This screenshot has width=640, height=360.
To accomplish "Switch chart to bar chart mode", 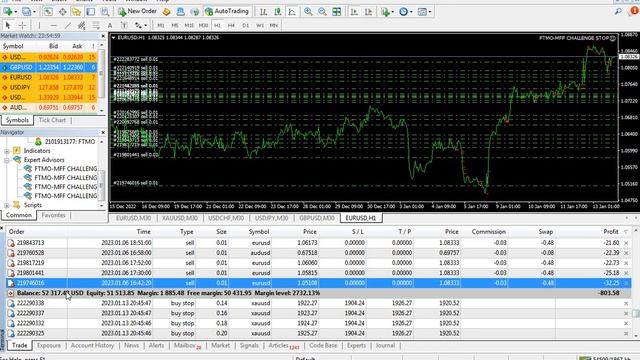I will pyautogui.click(x=263, y=12).
